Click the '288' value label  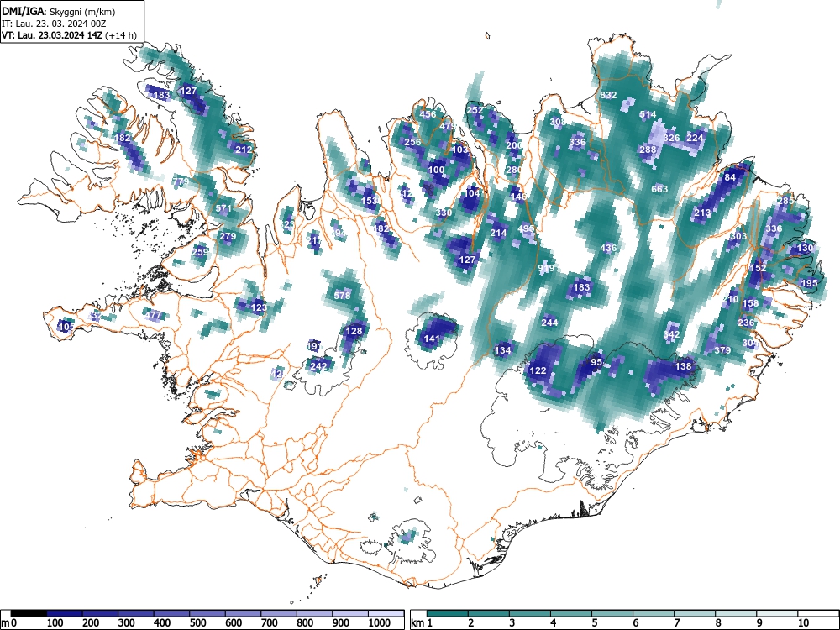(648, 150)
